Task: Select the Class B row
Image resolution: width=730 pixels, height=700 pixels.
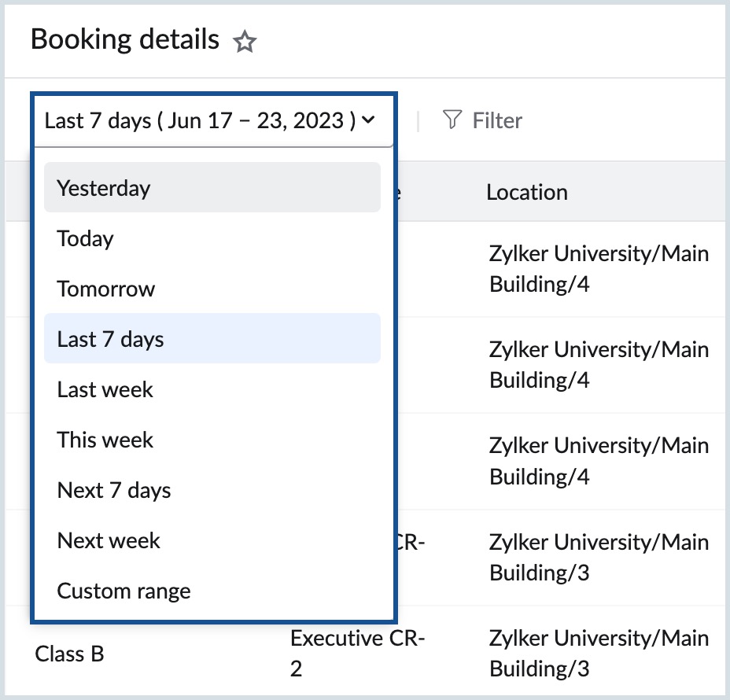Action: [69, 654]
